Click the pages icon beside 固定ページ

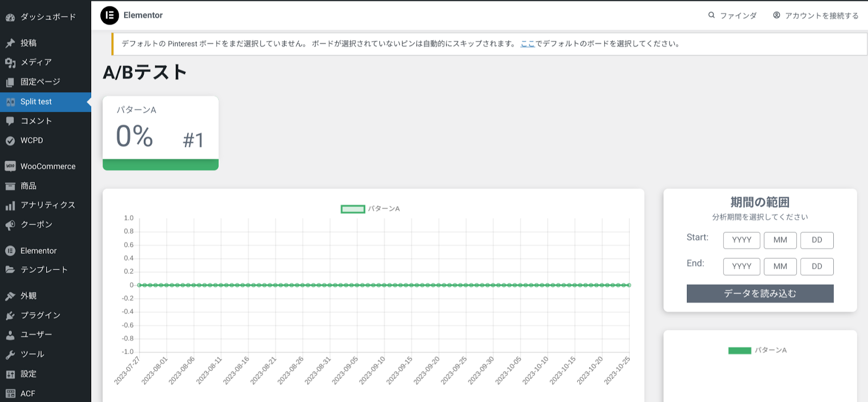[x=10, y=82]
